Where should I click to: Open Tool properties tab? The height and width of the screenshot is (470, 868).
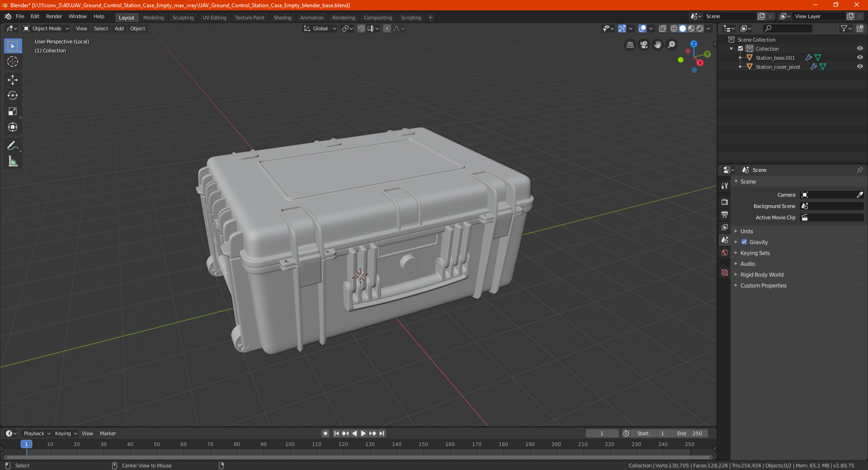pyautogui.click(x=725, y=186)
